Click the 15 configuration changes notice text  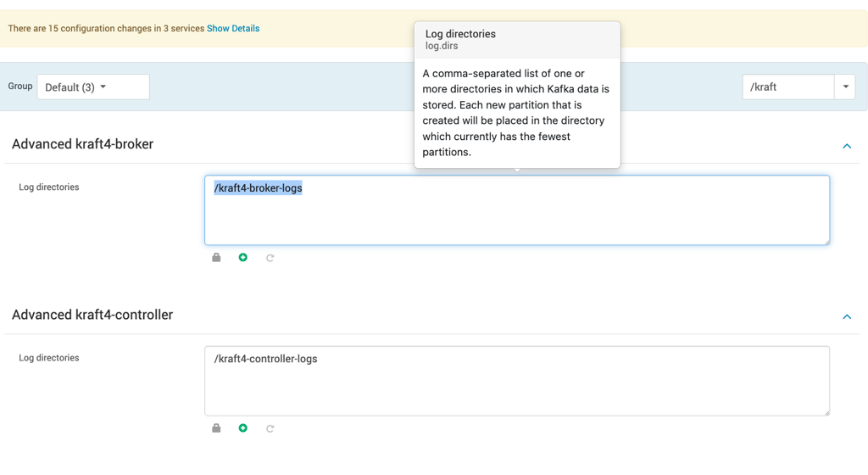pyautogui.click(x=106, y=28)
